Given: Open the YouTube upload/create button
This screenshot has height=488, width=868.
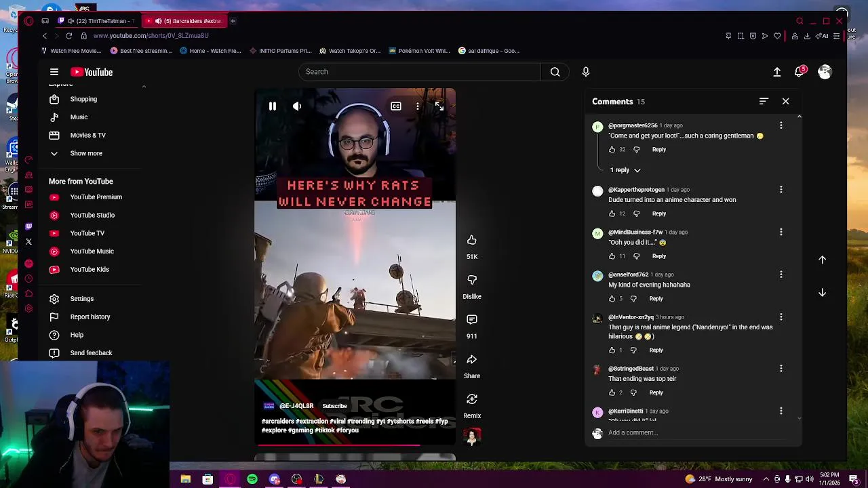Looking at the screenshot, I should (777, 72).
